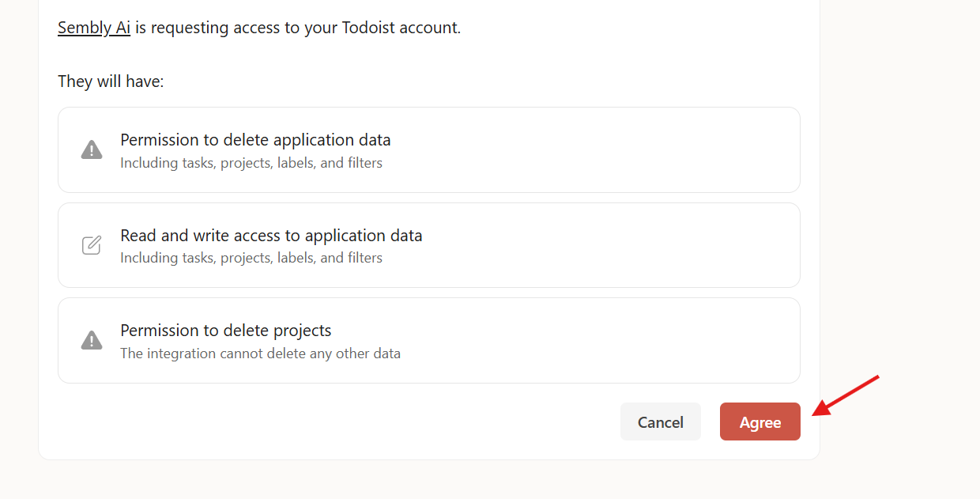
Task: Select 'Read and write access to application data' title
Action: tap(271, 236)
